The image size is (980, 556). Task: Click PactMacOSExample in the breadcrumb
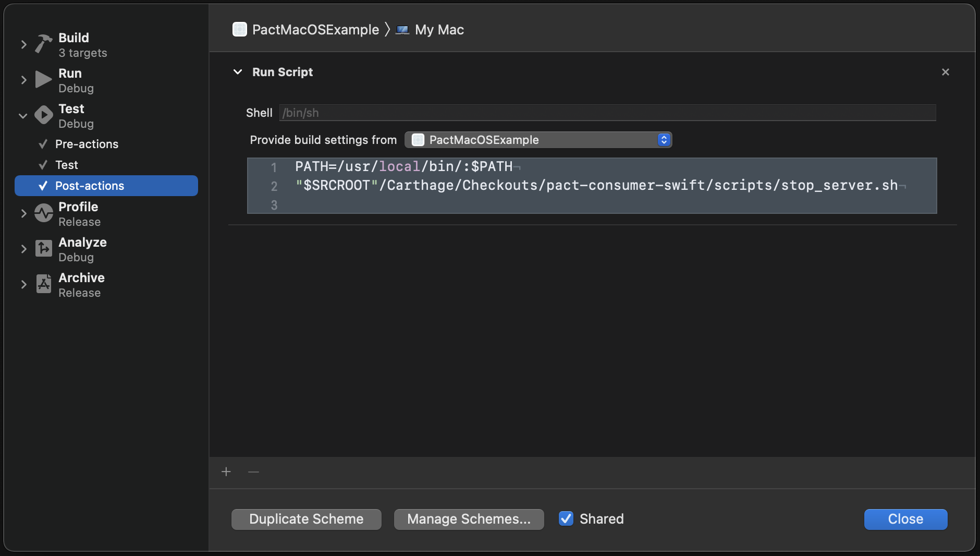click(x=315, y=30)
